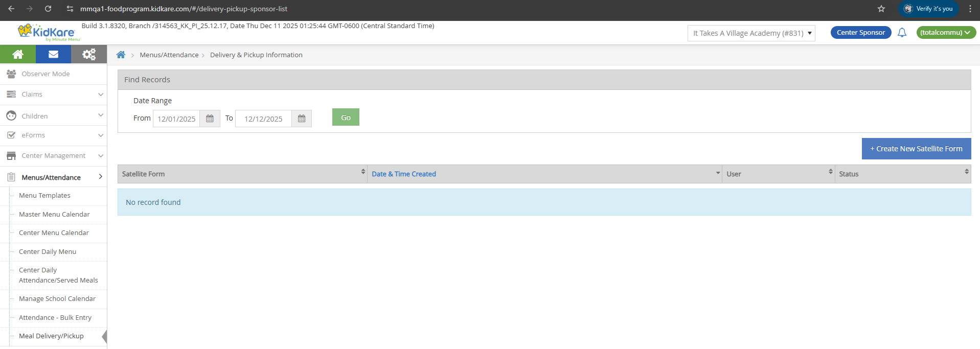980x349 pixels.
Task: Sort by Date & Time Created link
Action: [404, 174]
